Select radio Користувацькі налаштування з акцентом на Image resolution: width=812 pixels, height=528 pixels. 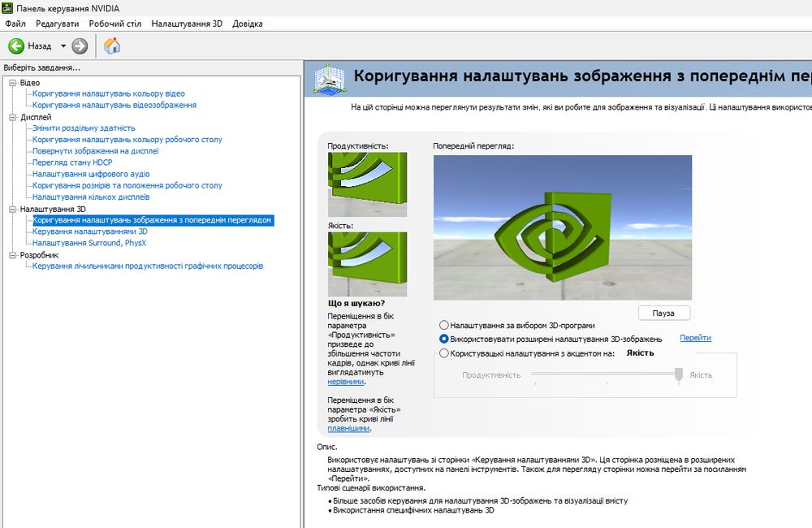(x=444, y=353)
